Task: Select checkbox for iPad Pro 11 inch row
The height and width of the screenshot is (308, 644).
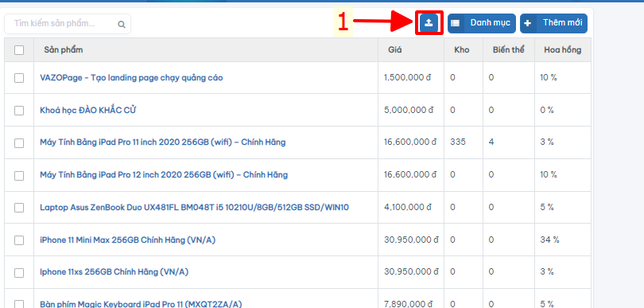Action: point(19,142)
